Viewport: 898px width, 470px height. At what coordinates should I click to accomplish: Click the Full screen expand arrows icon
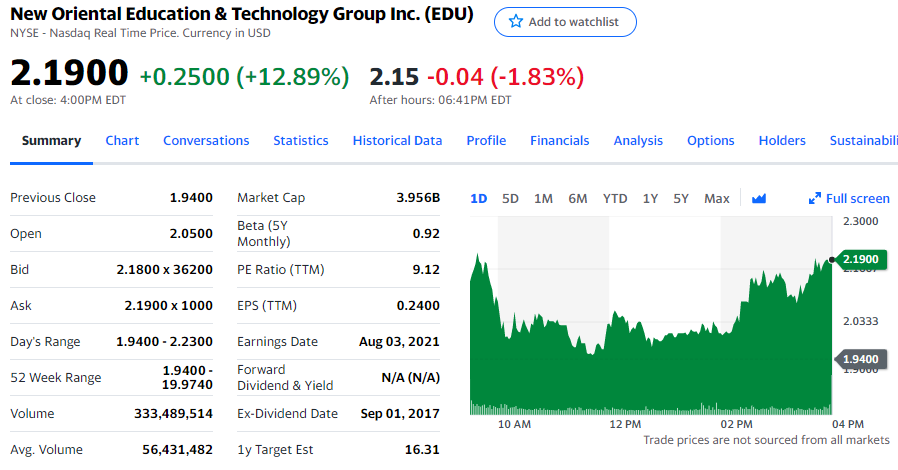point(815,198)
